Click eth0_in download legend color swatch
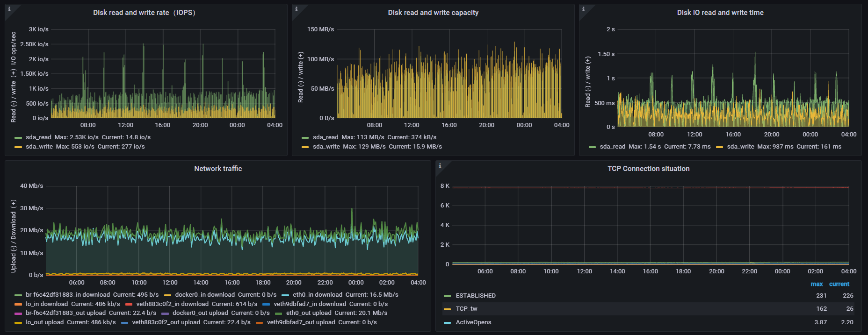 point(285,295)
